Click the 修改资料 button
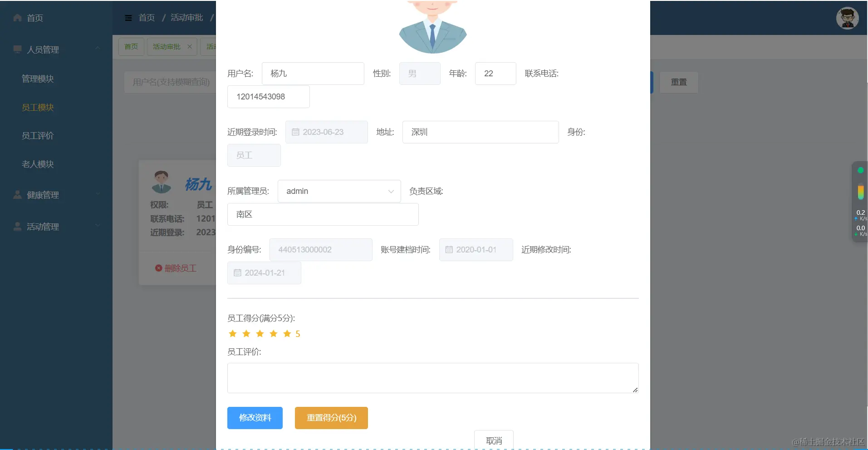868x450 pixels. coord(255,418)
